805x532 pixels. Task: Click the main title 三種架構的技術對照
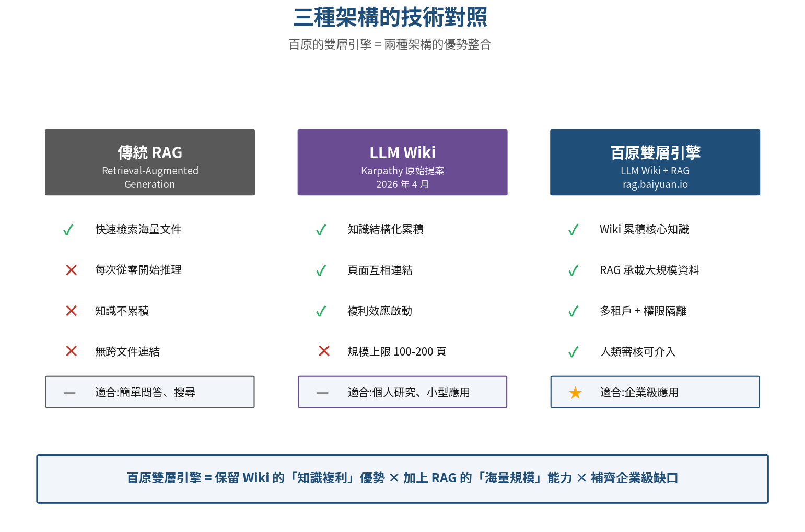[x=390, y=17]
